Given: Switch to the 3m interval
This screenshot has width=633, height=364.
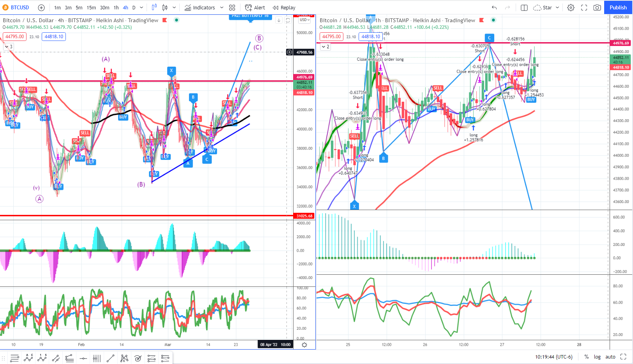Looking at the screenshot, I should click(68, 7).
